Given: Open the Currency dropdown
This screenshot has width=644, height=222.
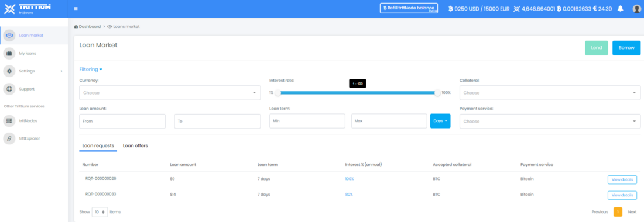Looking at the screenshot, I should point(170,93).
